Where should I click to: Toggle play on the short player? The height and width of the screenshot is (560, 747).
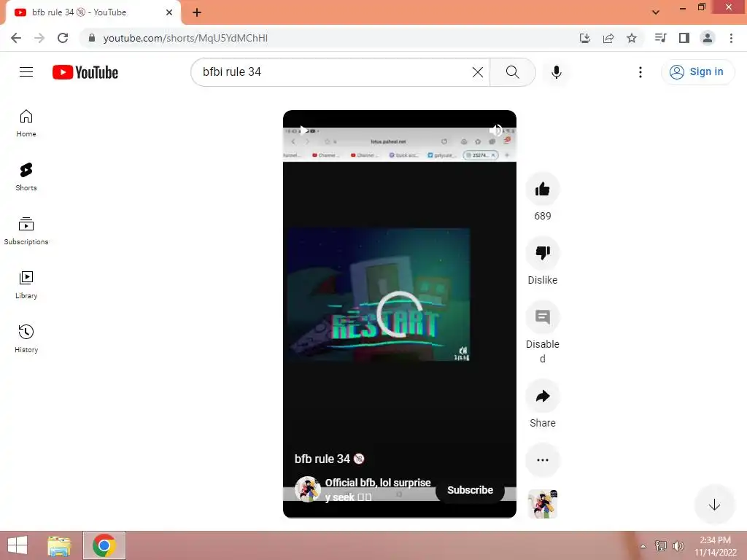coord(303,130)
